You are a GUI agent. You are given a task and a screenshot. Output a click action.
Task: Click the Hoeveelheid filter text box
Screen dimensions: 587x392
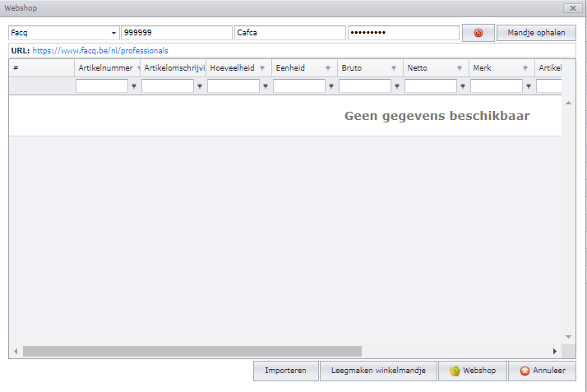(x=233, y=86)
